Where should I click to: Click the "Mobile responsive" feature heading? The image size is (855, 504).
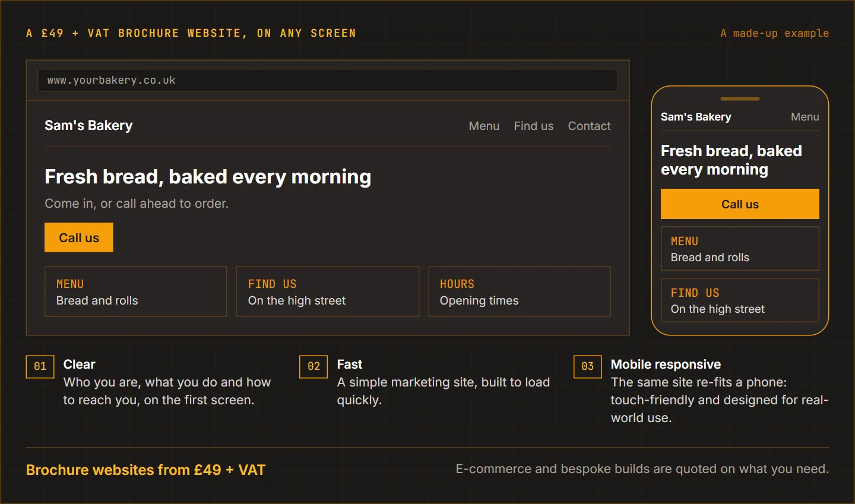point(666,364)
